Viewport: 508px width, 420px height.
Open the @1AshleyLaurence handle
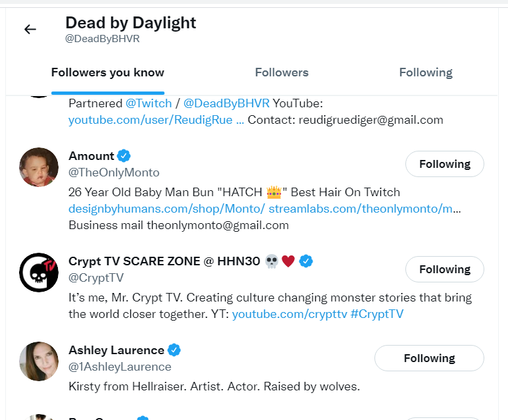pyautogui.click(x=120, y=367)
